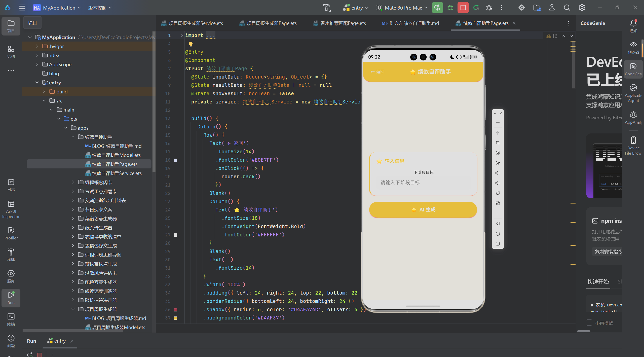Click the 复制安装指令 button
This screenshot has height=357, width=644.
(x=608, y=252)
